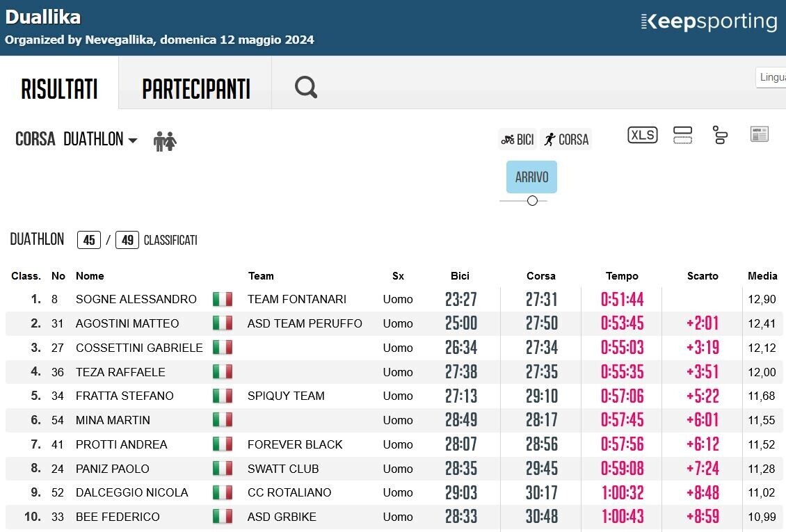The width and height of the screenshot is (786, 532).
Task: Toggle the male/female gender filter icon
Action: [x=165, y=140]
